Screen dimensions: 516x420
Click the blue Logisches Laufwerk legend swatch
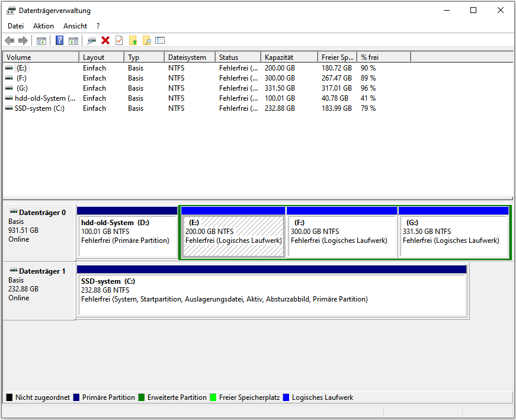[286, 397]
